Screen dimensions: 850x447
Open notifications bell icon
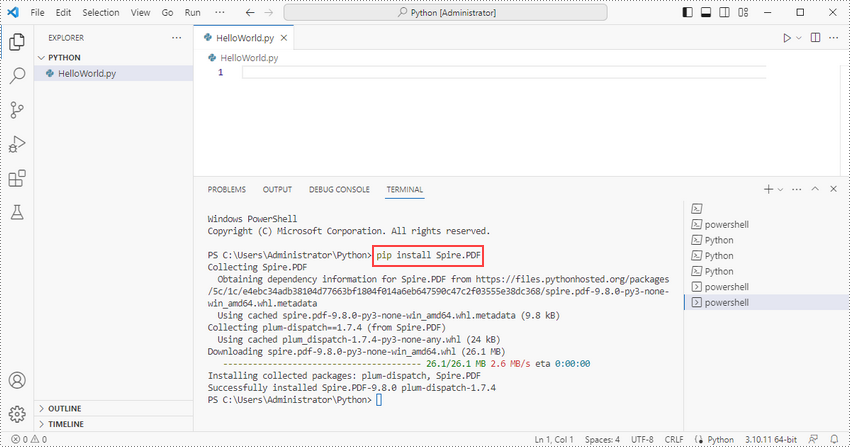(835, 439)
